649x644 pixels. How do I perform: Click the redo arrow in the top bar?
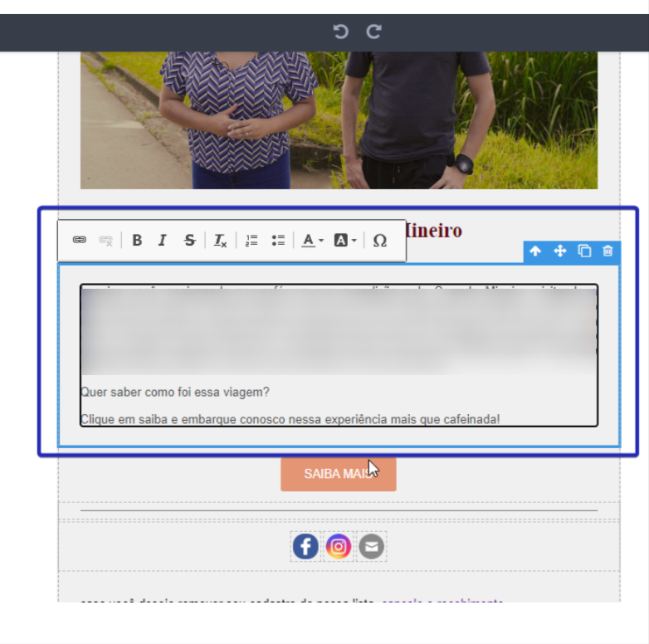373,32
